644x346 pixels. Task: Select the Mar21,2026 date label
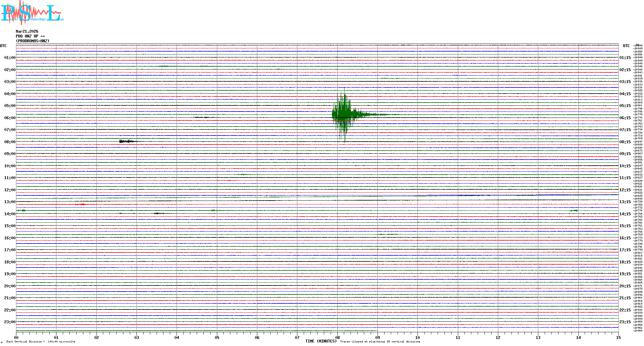[x=27, y=31]
